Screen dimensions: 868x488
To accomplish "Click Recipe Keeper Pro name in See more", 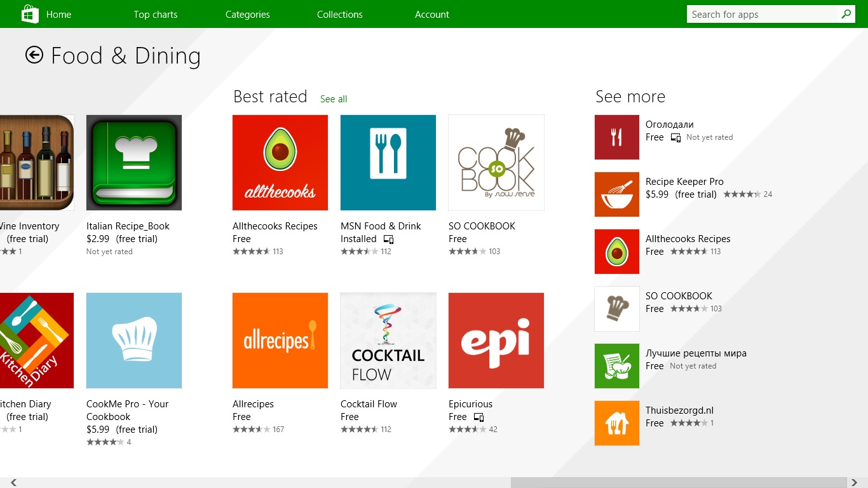I will point(684,182).
